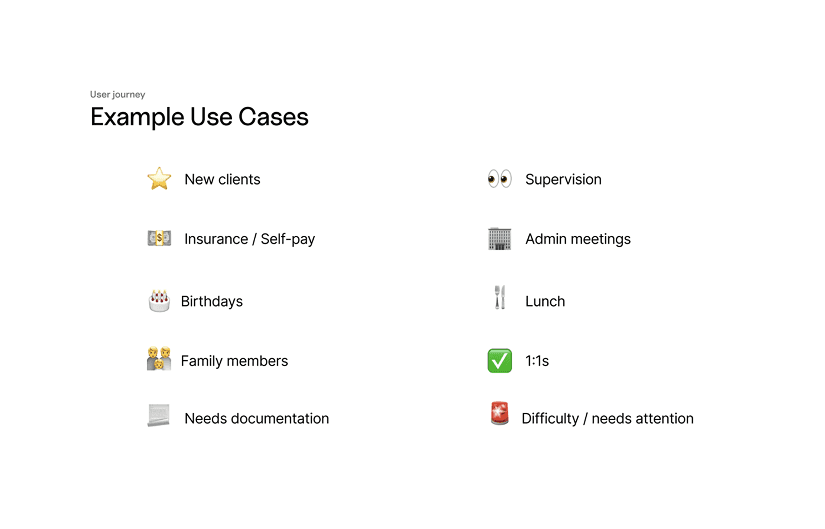This screenshot has height=529, width=825.
Task: Select the Lunch label
Action: [x=545, y=302]
